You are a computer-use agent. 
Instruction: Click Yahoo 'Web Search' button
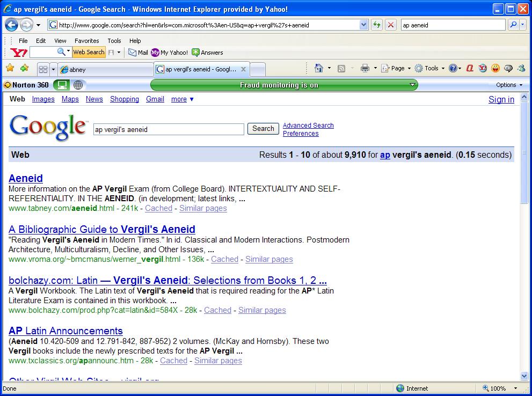(89, 52)
